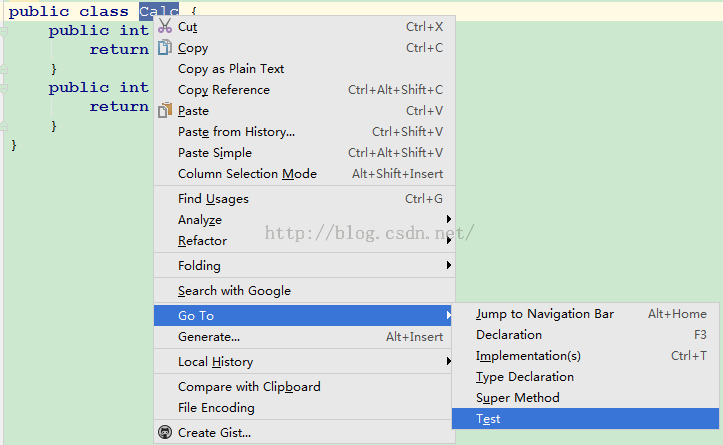Viewport: 723px width, 445px height.
Task: Select Copy Reference entry
Action: coord(304,90)
